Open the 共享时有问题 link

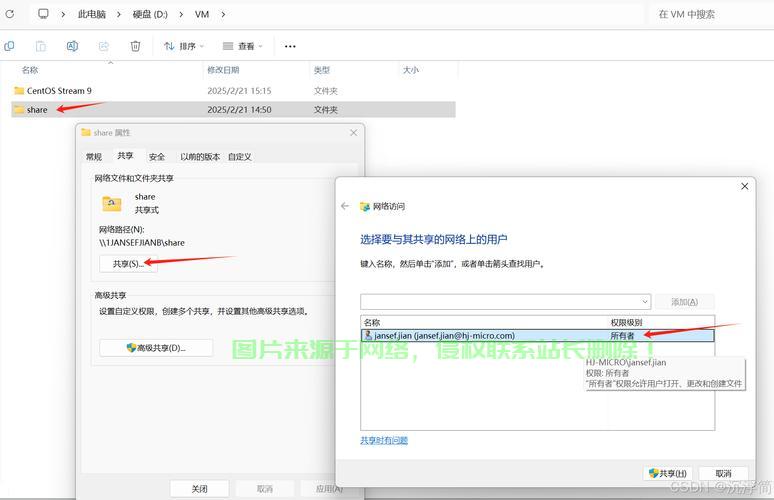[x=384, y=440]
